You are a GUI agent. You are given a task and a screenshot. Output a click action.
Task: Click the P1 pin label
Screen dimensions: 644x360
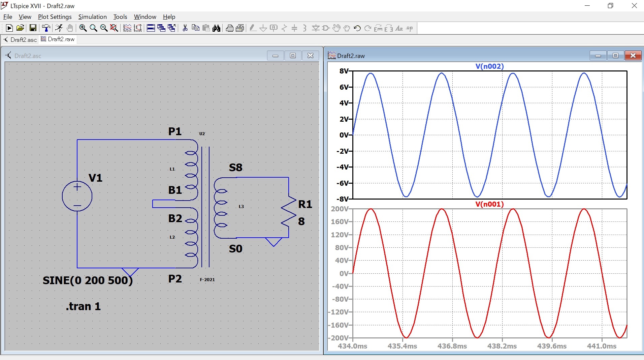tap(175, 131)
